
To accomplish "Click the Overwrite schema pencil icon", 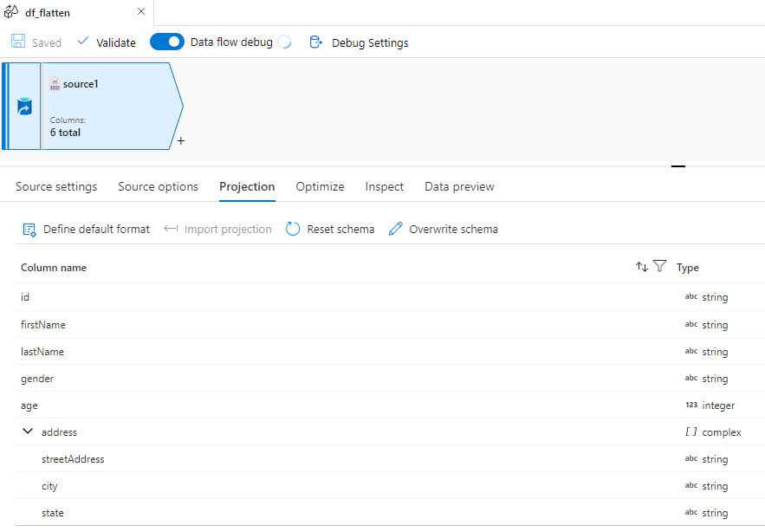I will [396, 230].
